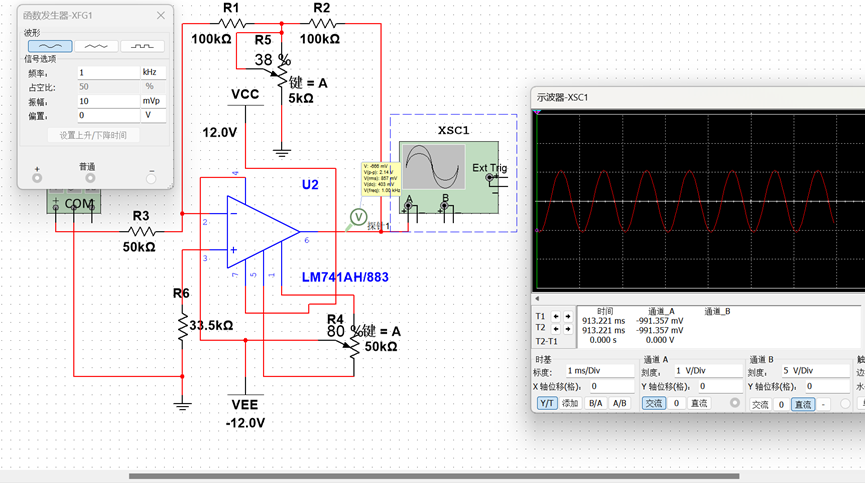Select the ground symbol below R6
865x483 pixels.
[182, 407]
